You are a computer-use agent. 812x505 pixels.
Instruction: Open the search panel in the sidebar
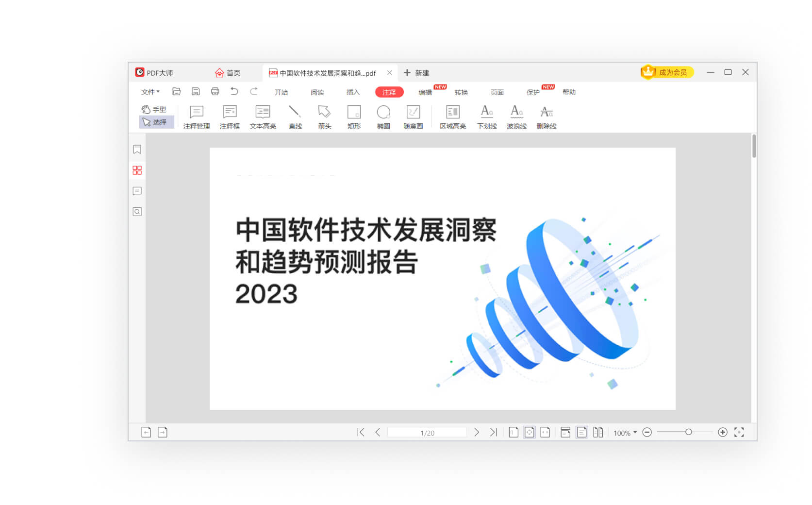point(137,211)
